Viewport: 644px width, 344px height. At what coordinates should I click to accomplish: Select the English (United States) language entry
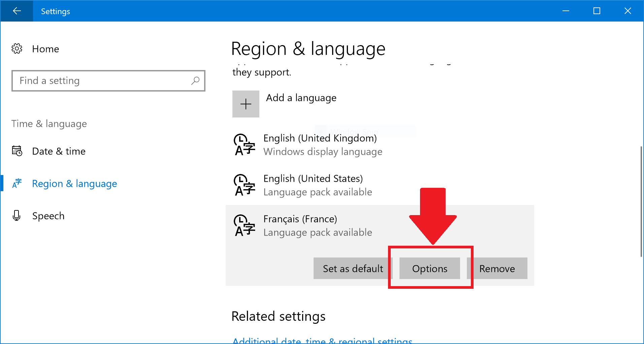click(x=313, y=185)
